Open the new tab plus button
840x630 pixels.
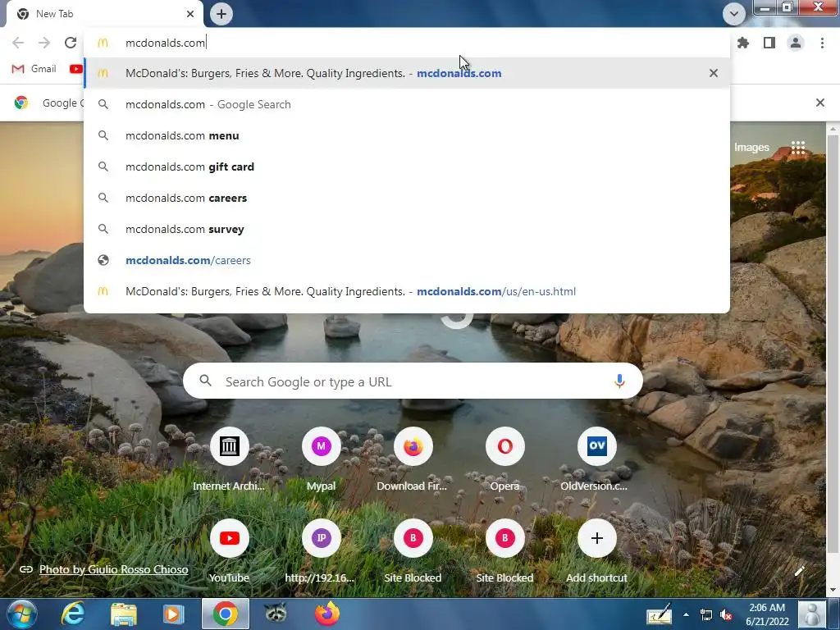221,14
